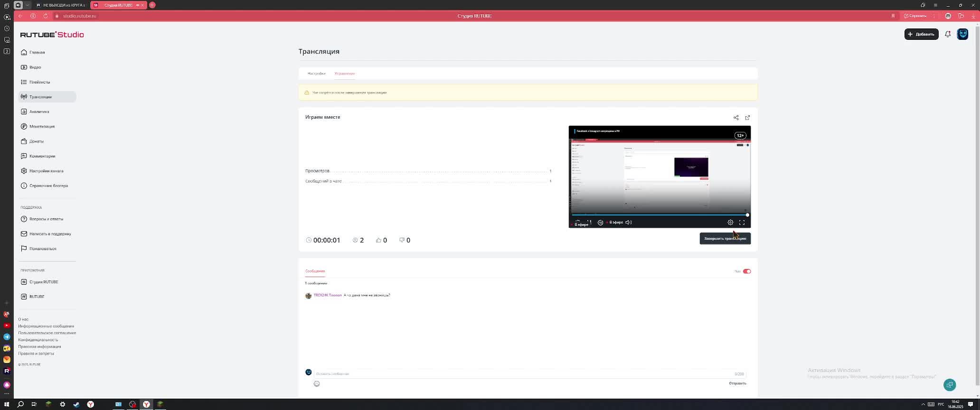This screenshot has width=980, height=410.
Task: Go back with browser arrow
Action: (20, 16)
